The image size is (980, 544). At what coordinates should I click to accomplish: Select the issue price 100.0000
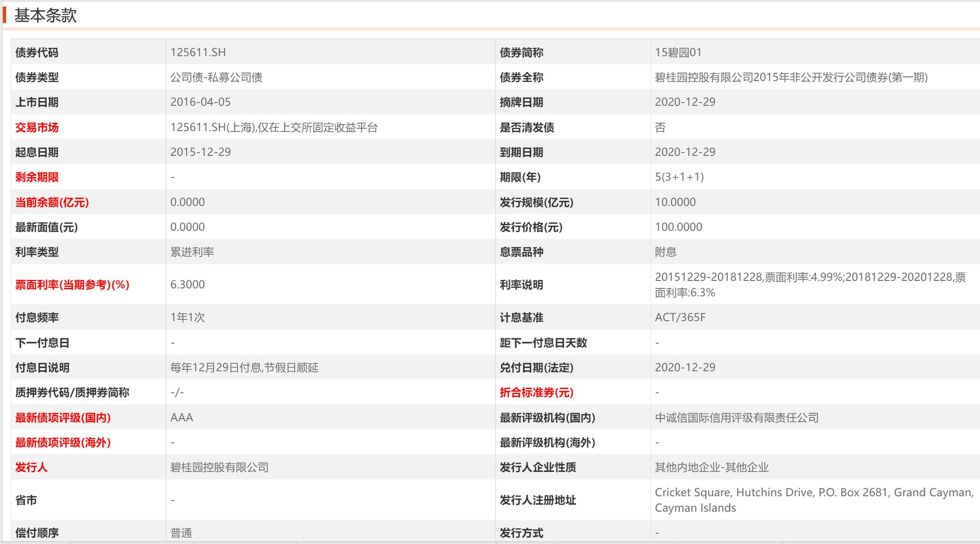679,227
